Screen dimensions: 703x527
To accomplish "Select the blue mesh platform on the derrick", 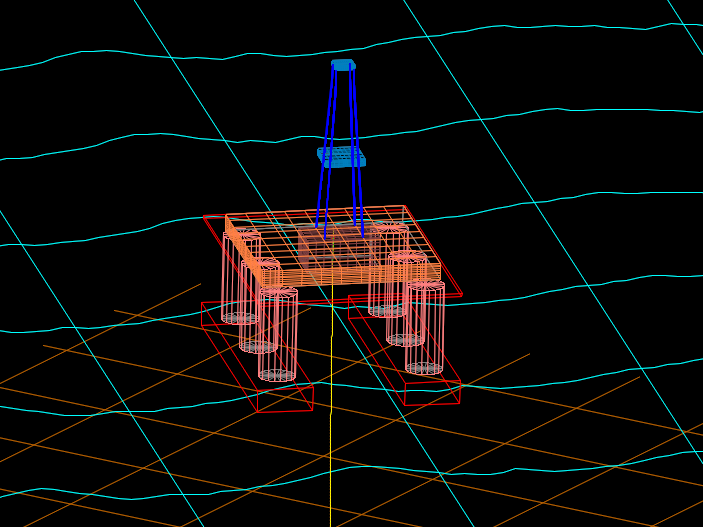I will click(341, 157).
